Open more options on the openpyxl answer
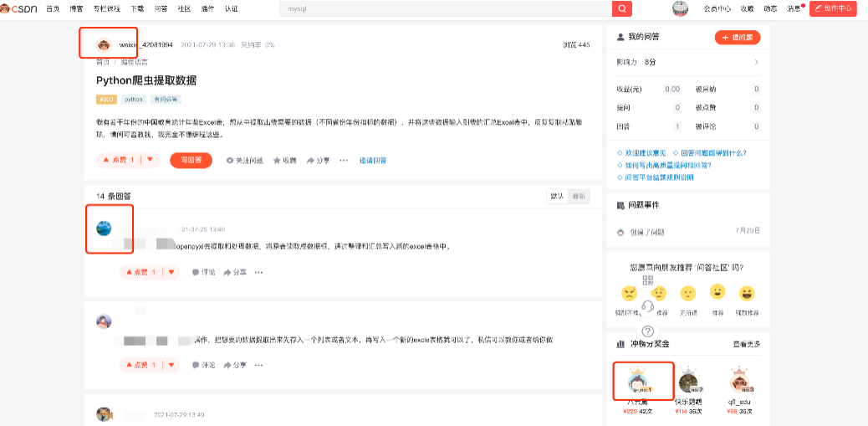The width and height of the screenshot is (868, 426). (x=258, y=273)
